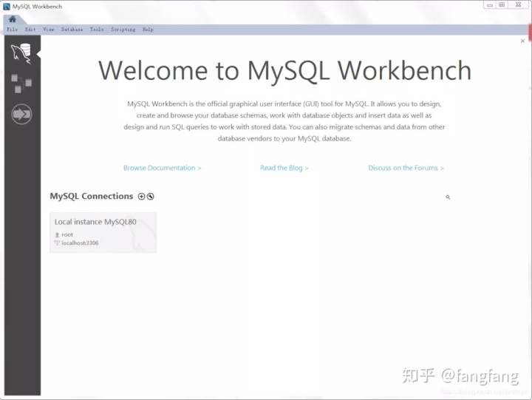Open the Tools menu
532x400 pixels.
(x=97, y=30)
